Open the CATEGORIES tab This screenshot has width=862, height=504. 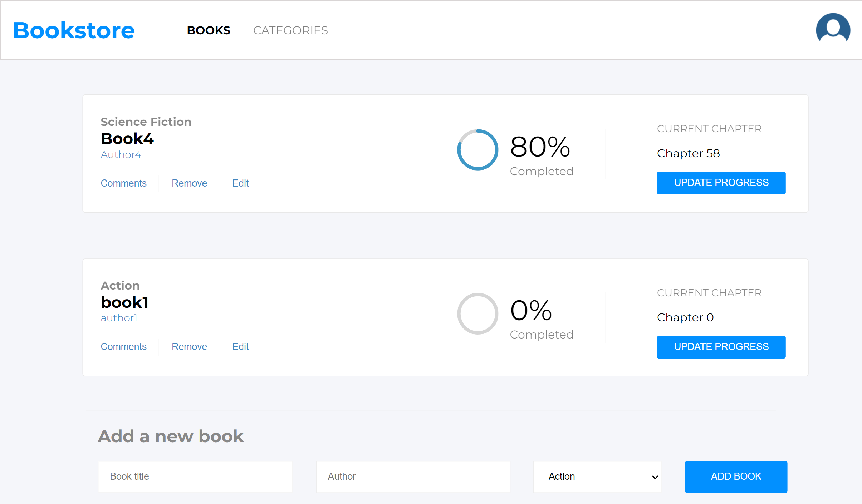coord(290,30)
